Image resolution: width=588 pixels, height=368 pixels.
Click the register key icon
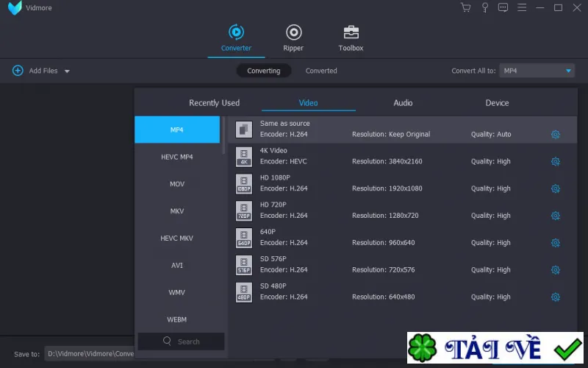[484, 7]
